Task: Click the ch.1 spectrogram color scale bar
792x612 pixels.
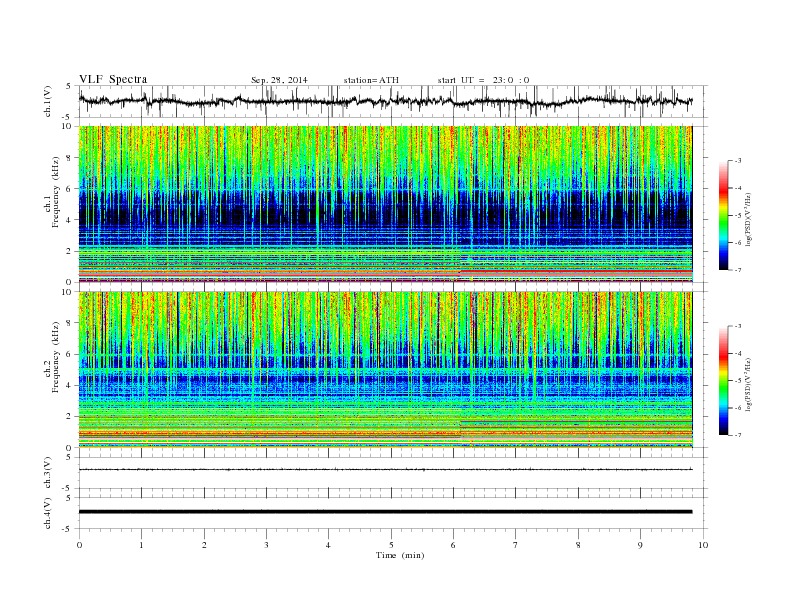Action: tap(724, 216)
